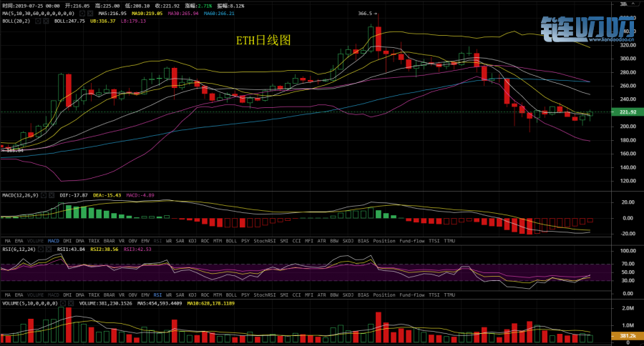The height and width of the screenshot is (346, 644).
Task: Switch RSI panel to BIAS indicator
Action: coord(363,295)
